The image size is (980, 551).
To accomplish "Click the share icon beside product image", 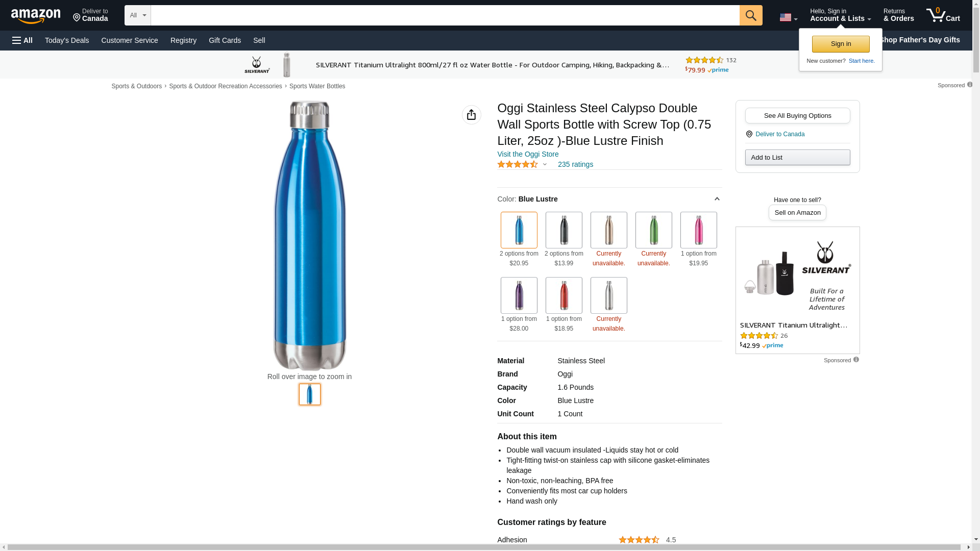I will point(471,115).
